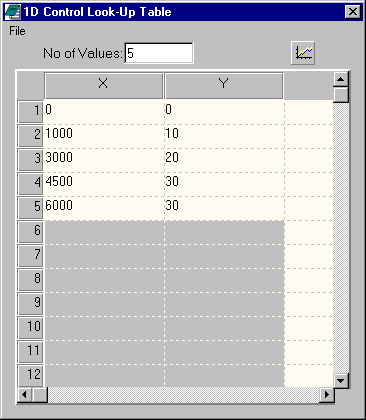Viewport: 366px width, 420px height.
Task: Click the vertical scrollbar up arrow
Action: point(340,79)
